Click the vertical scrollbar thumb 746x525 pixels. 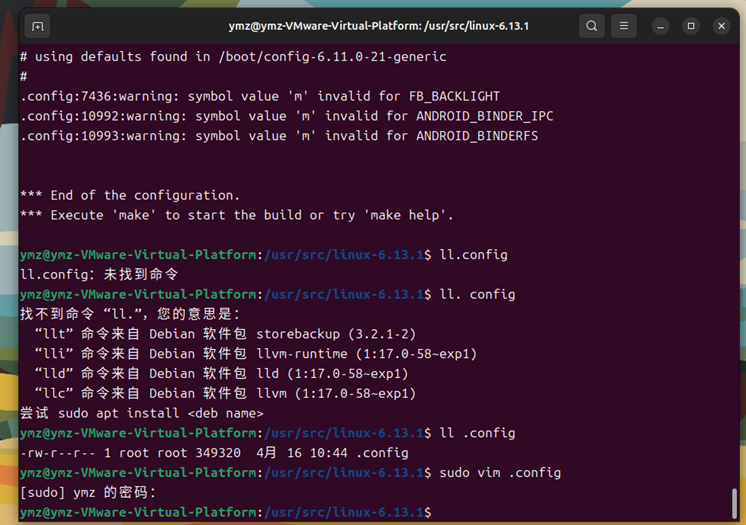point(735,502)
